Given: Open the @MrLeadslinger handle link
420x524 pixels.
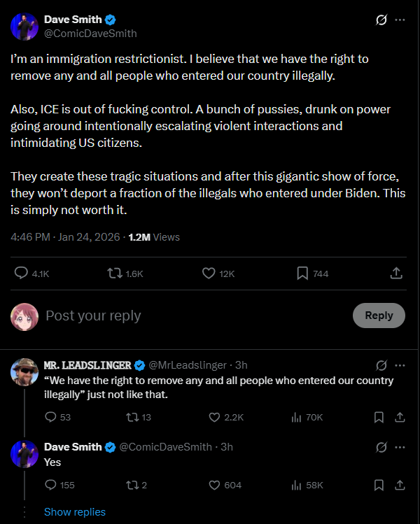Looking at the screenshot, I should pos(188,365).
